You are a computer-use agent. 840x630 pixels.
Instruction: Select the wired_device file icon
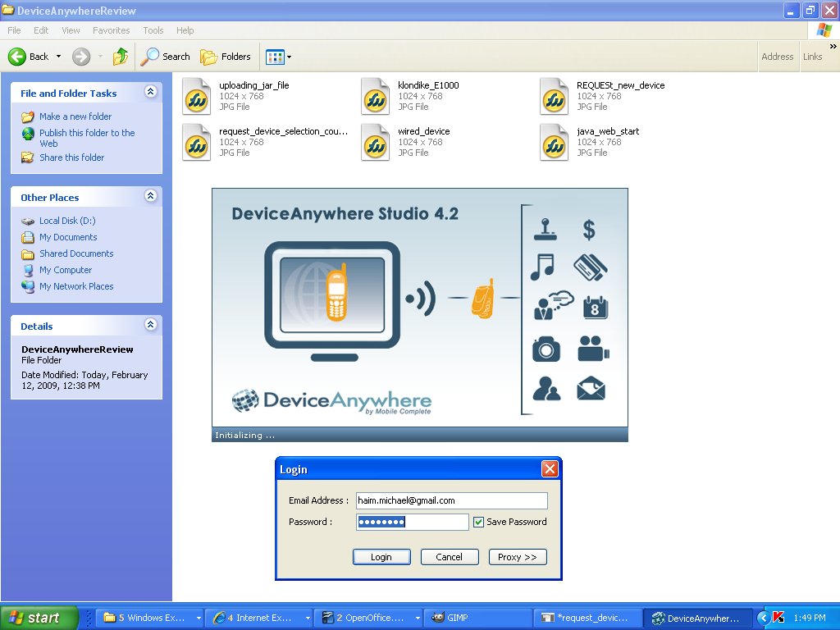click(x=376, y=143)
